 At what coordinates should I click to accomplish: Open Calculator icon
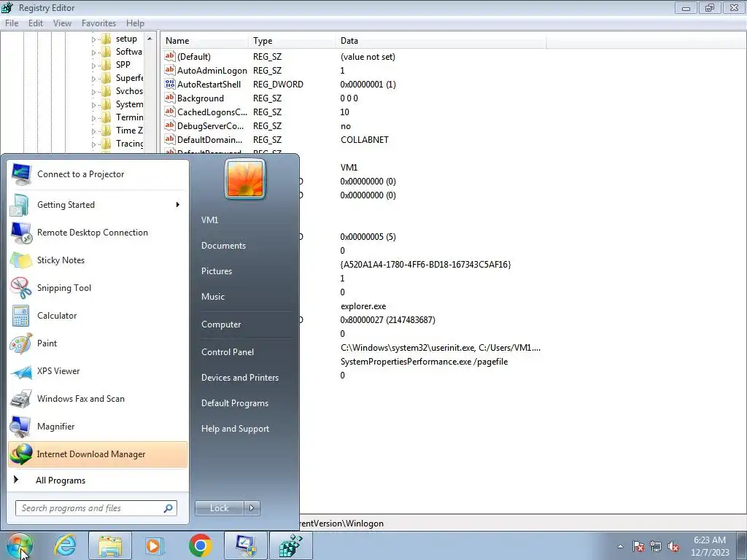point(21,316)
